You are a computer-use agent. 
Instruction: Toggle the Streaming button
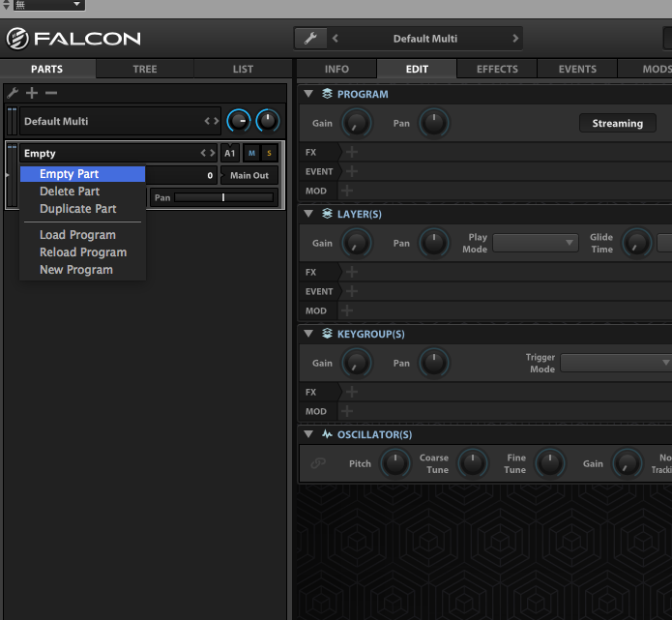618,124
